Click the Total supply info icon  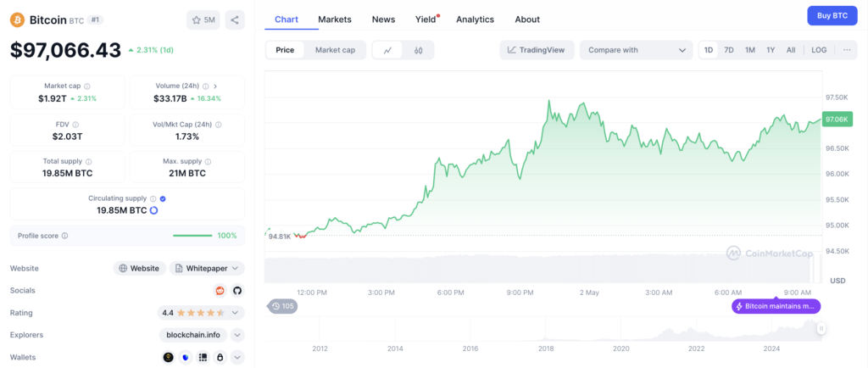pos(88,162)
